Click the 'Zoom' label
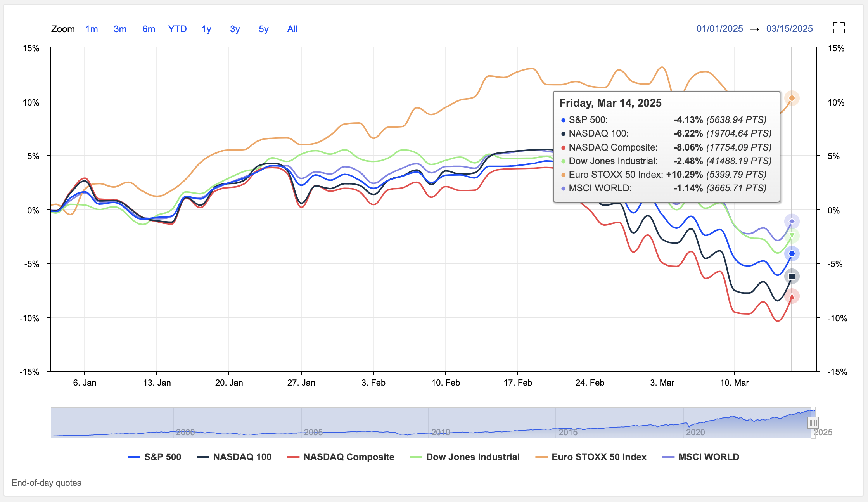Image resolution: width=868 pixels, height=502 pixels. click(63, 29)
